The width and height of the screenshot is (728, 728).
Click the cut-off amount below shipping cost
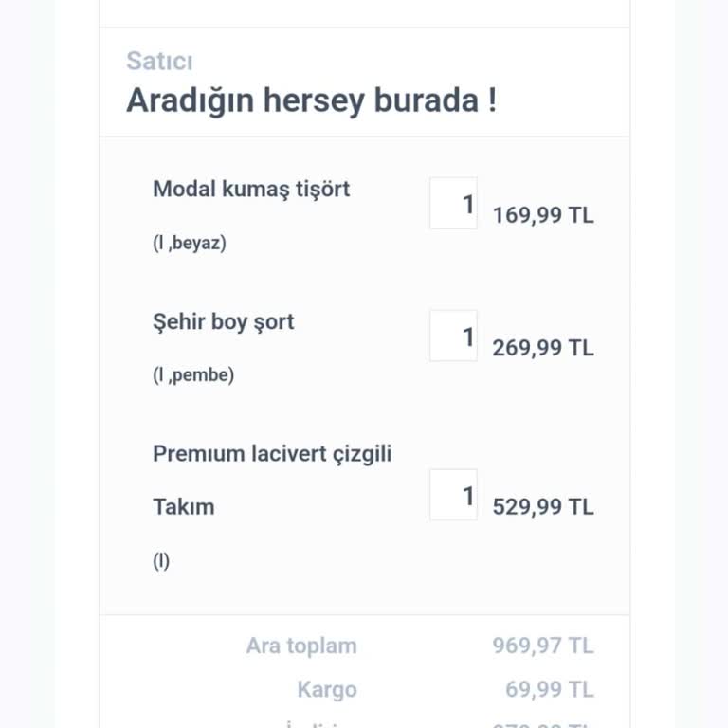click(543, 724)
